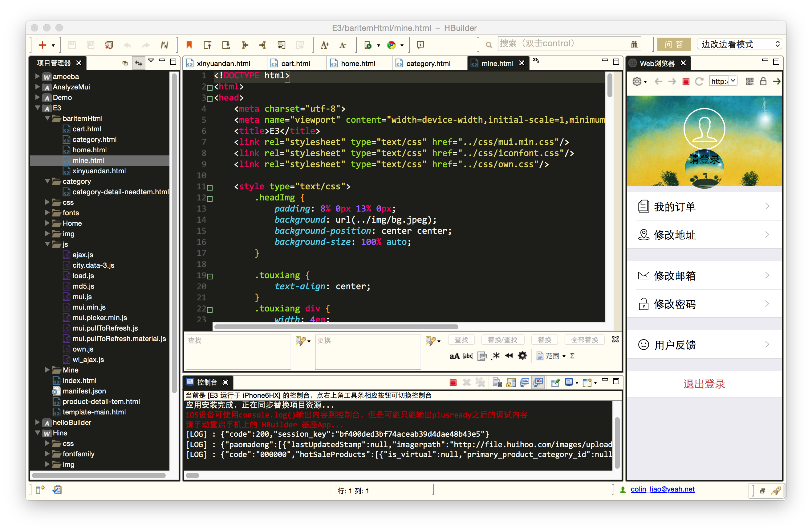Screen dimensions: 812x531
Task: Click the orange bookmark toolbar icon
Action: click(x=189, y=45)
